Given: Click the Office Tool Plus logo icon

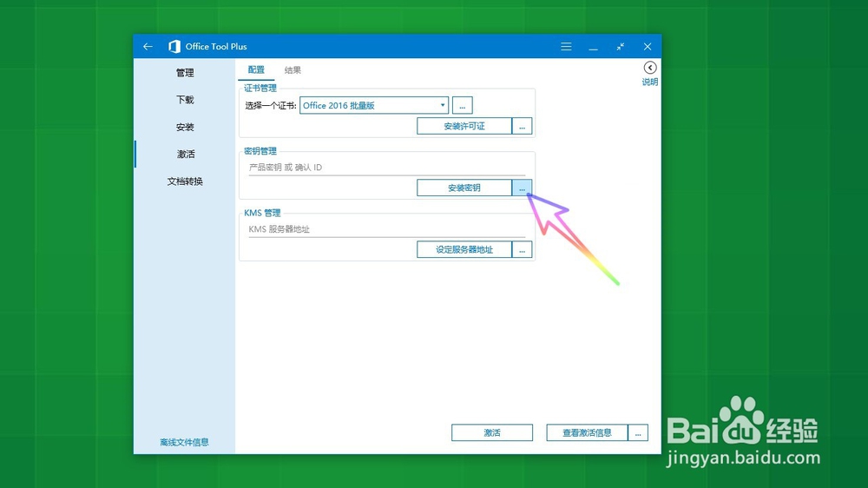Looking at the screenshot, I should pyautogui.click(x=174, y=47).
